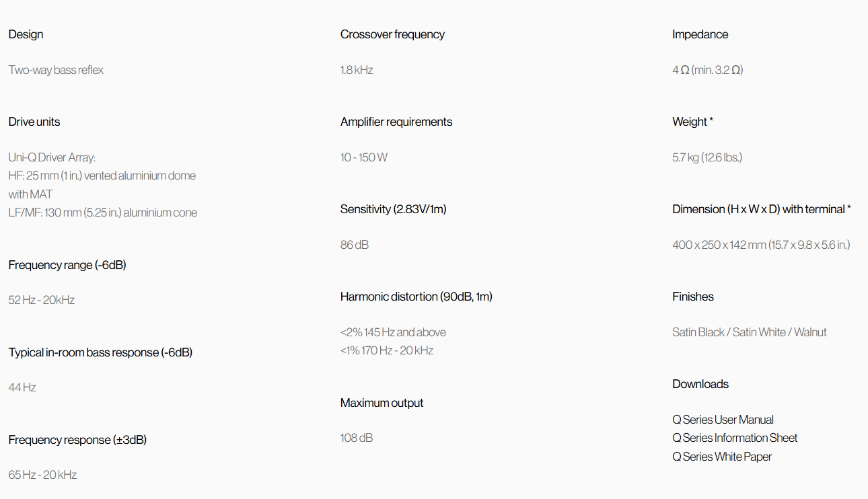Image resolution: width=868 pixels, height=499 pixels.
Task: Click the Satin Black / Satin White / Walnut text
Action: (x=750, y=332)
